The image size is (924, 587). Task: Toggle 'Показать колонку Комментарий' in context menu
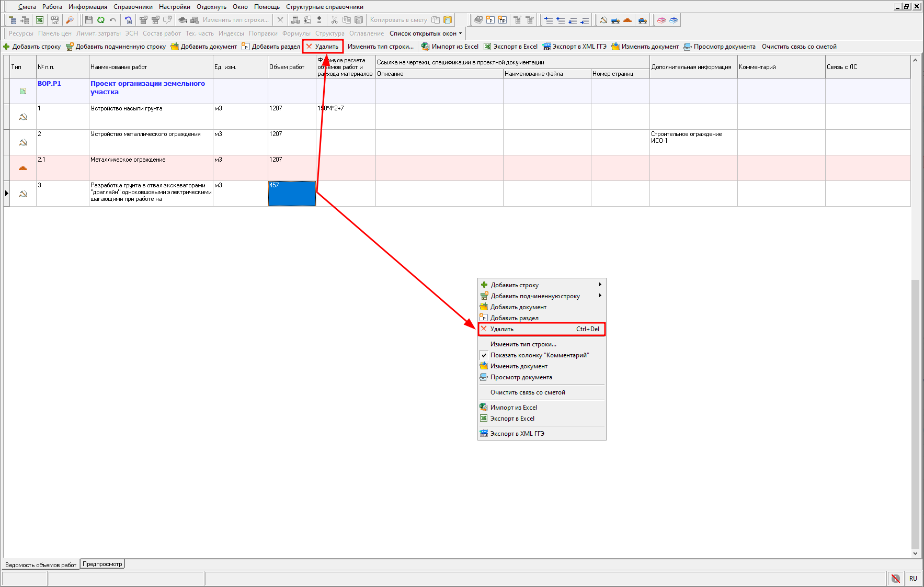click(x=539, y=355)
